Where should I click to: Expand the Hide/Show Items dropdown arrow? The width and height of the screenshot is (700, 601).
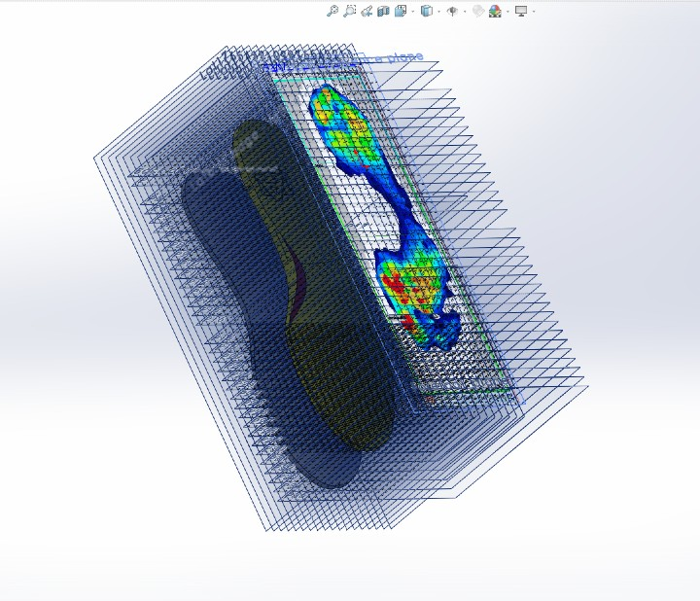point(465,12)
